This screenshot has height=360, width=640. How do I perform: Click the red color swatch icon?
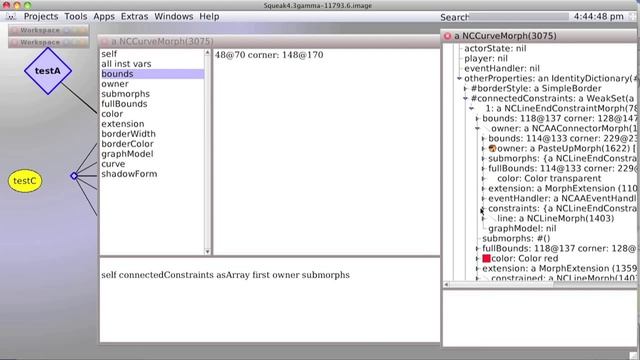coord(486,258)
